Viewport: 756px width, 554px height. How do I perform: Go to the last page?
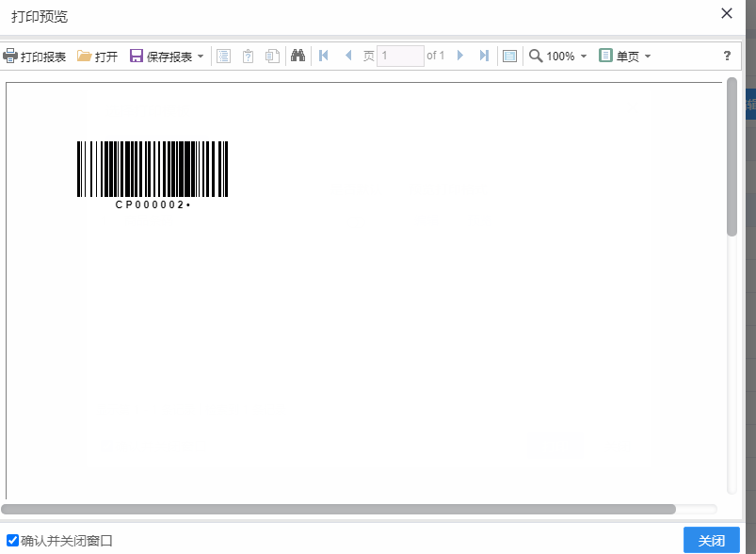coord(484,56)
